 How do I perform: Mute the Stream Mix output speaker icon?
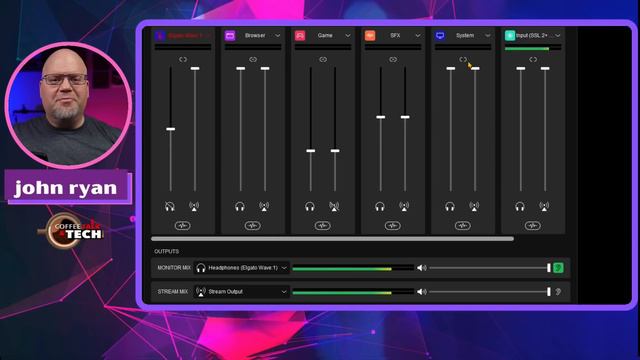[422, 291]
